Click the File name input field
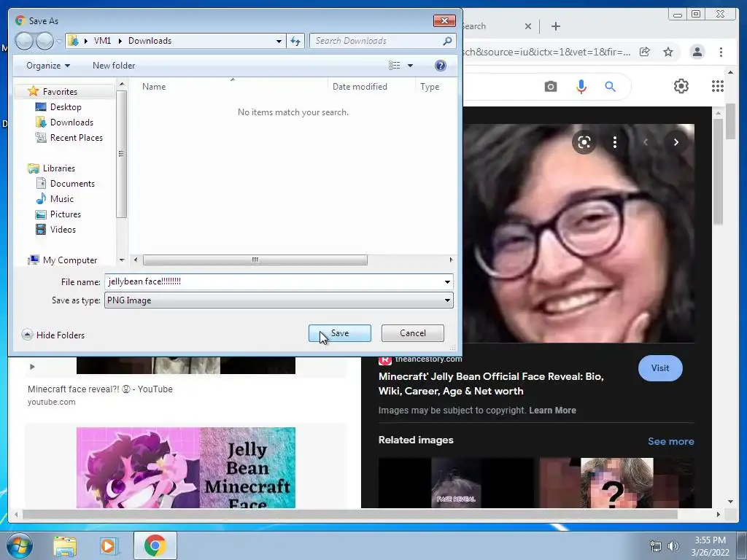747x560 pixels. pos(274,282)
